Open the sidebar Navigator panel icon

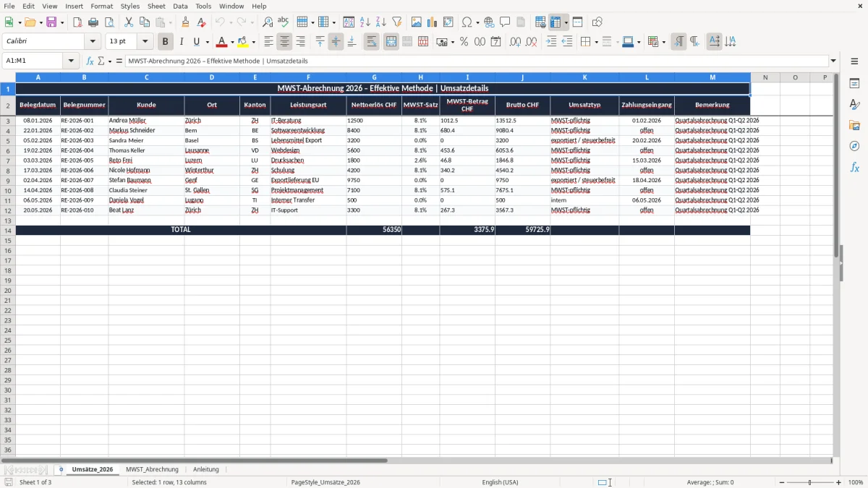[x=854, y=146]
